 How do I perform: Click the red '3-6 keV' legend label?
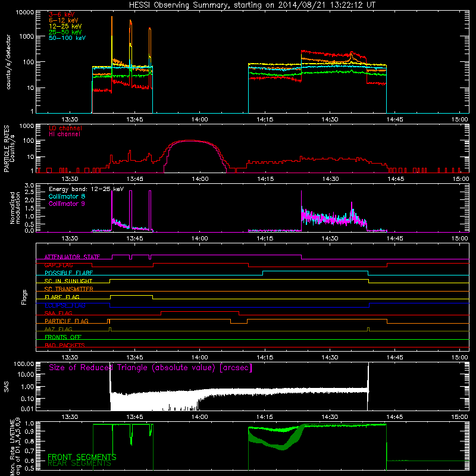62,14
